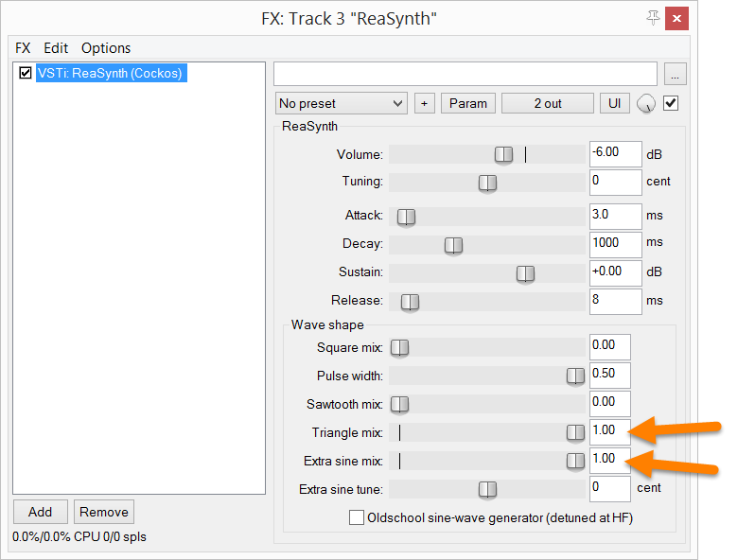Open the 2 out routing button
This screenshot has width=755, height=560.
[x=548, y=103]
